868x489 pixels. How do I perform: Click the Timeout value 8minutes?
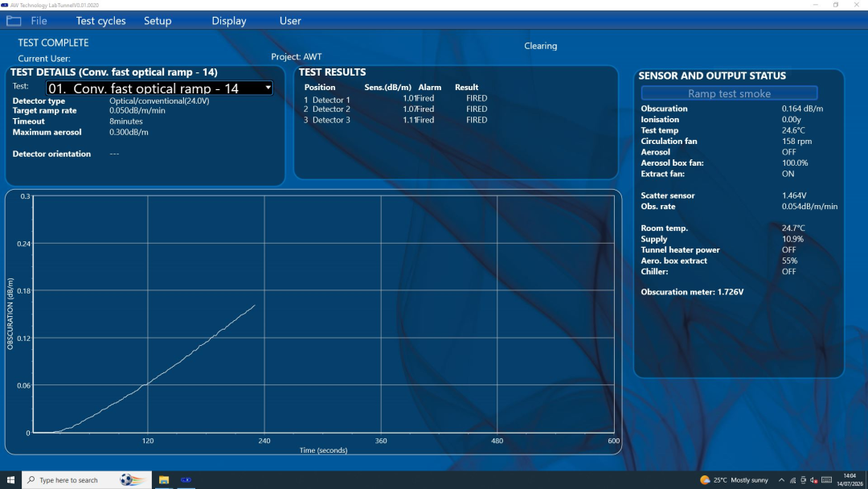[x=125, y=121]
